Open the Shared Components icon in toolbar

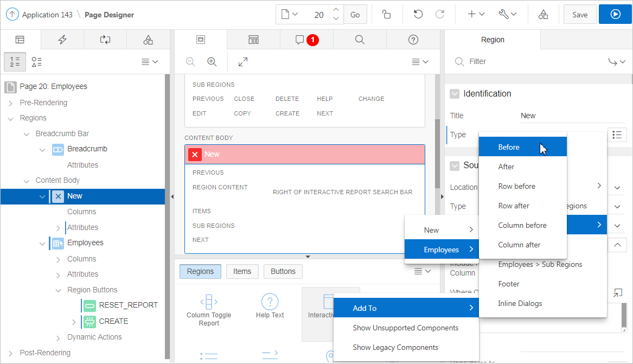click(x=543, y=15)
